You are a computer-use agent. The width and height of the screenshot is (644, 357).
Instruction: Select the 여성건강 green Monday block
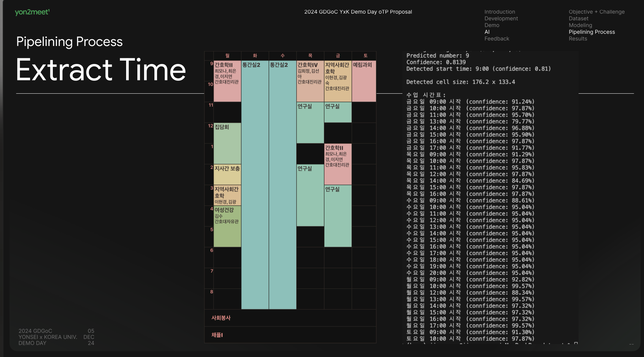tap(227, 226)
